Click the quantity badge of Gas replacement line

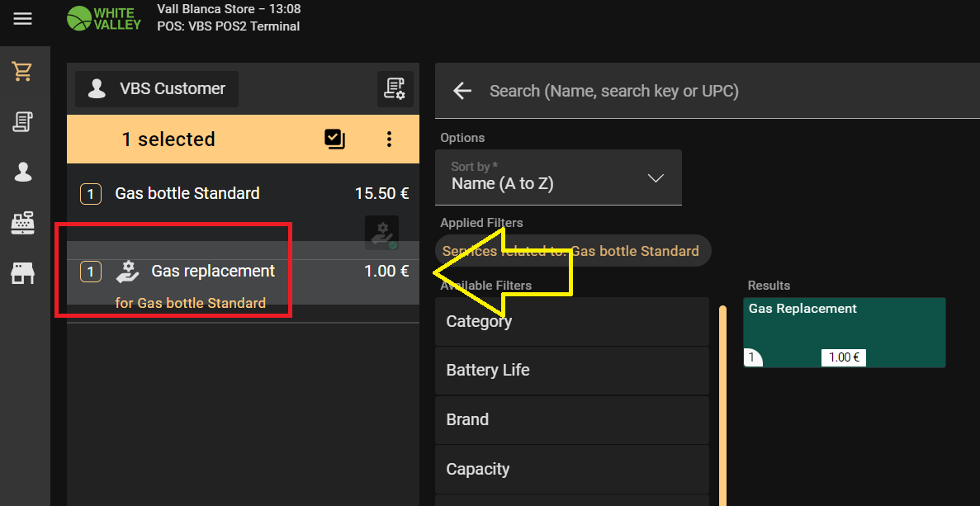[90, 272]
